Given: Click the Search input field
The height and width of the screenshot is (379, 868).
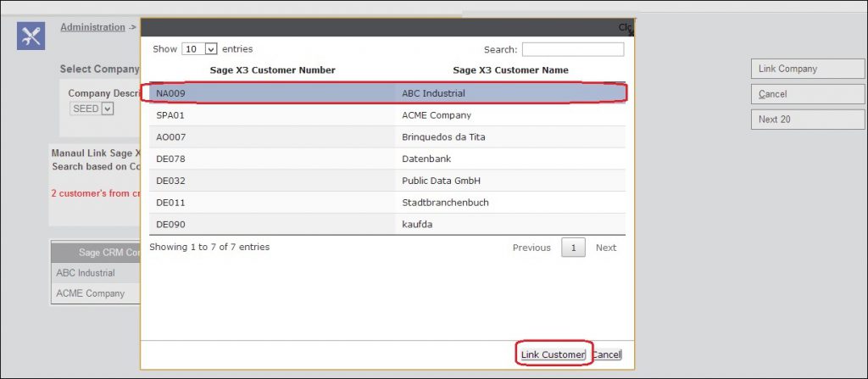Looking at the screenshot, I should point(573,49).
